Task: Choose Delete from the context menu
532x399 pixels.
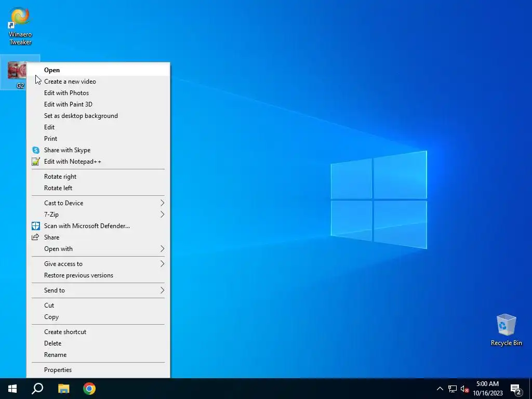Action: [x=98, y=343]
